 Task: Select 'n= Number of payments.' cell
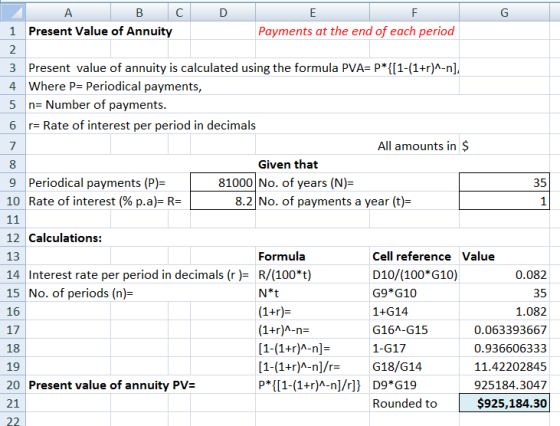click(98, 105)
